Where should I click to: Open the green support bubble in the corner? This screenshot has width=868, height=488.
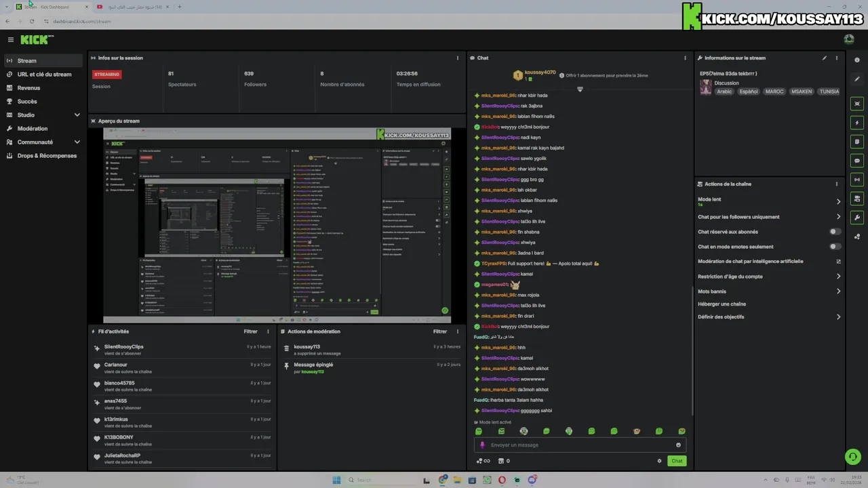(853, 457)
